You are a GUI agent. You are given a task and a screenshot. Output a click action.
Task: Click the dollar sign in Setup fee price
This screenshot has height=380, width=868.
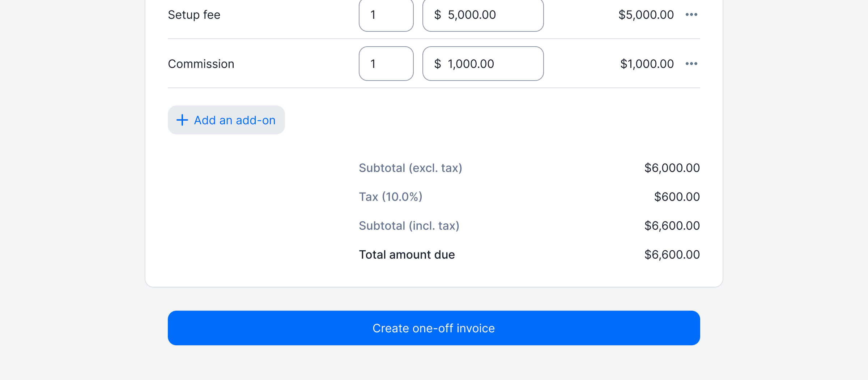point(438,14)
